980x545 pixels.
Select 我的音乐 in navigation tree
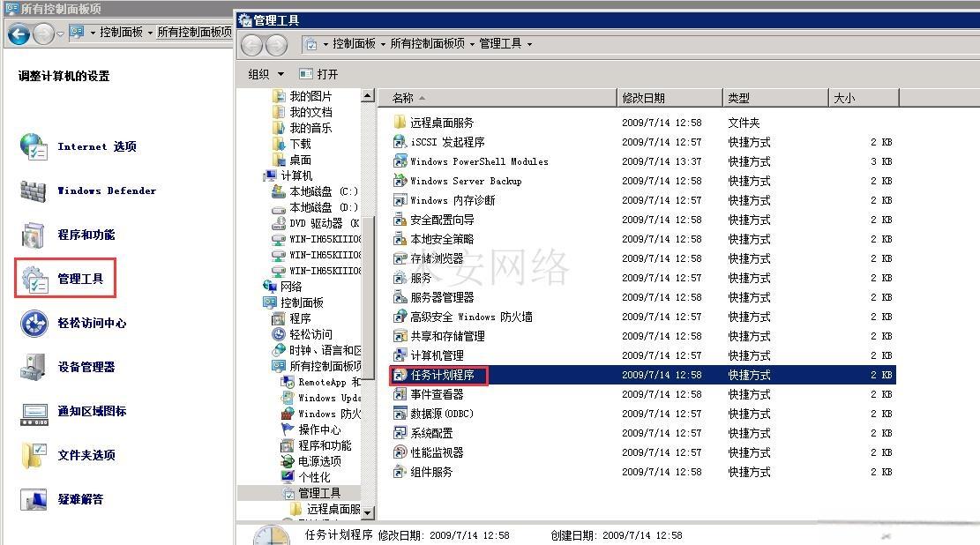[x=310, y=128]
